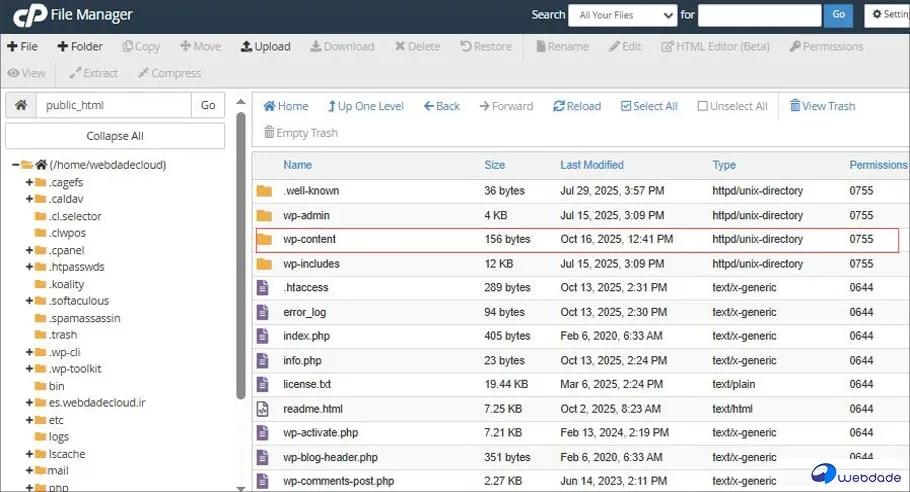
Task: Open View Trash
Action: pyautogui.click(x=822, y=106)
